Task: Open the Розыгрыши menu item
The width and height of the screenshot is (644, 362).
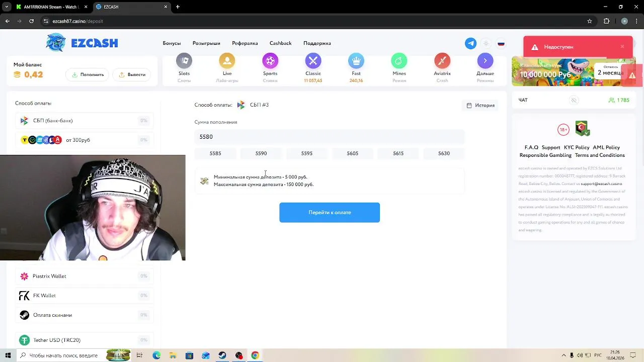Action: pos(206,43)
